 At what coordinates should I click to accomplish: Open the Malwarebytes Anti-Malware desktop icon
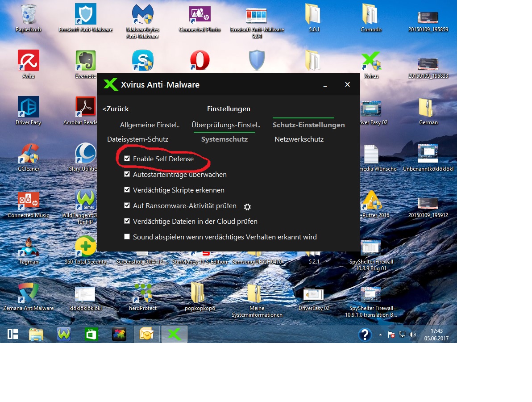[x=142, y=14]
